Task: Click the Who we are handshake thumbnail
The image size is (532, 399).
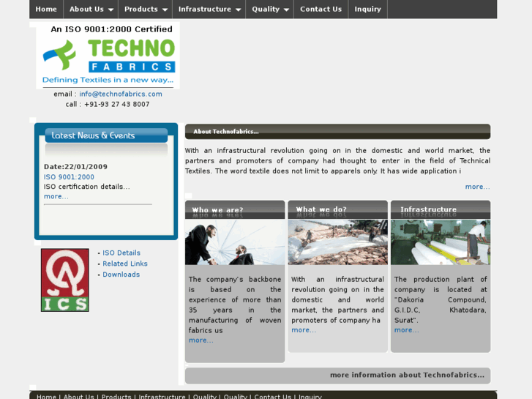Action: [235, 242]
